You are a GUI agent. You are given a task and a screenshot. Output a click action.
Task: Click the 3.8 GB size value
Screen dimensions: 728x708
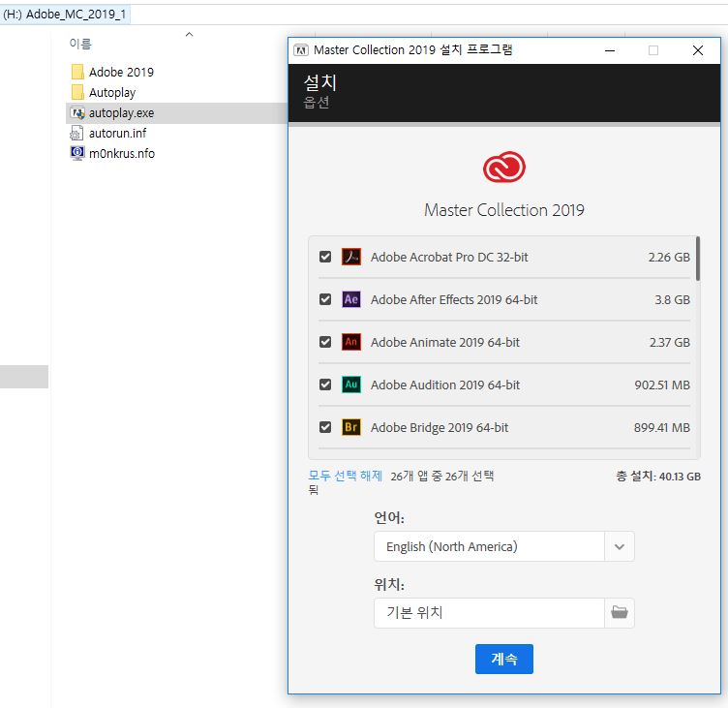pyautogui.click(x=672, y=299)
